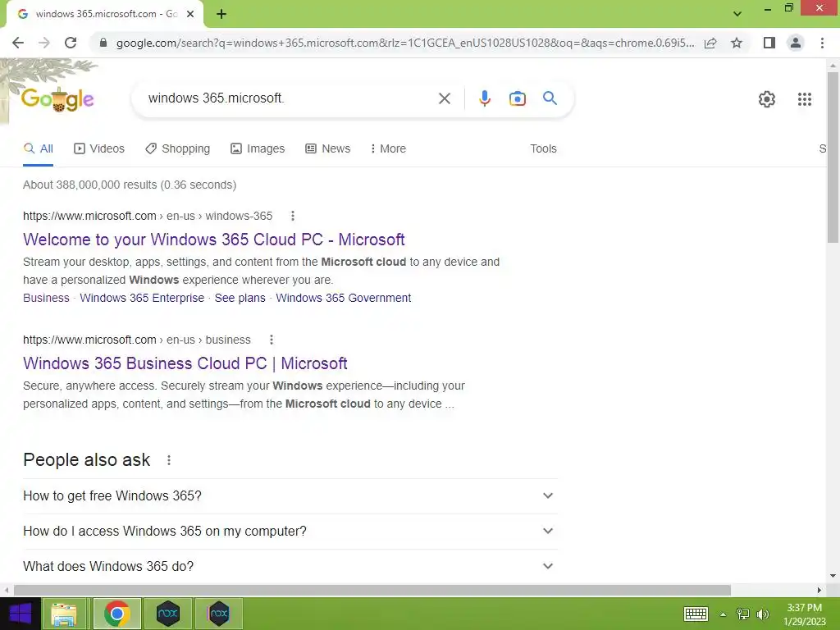This screenshot has height=630, width=840.
Task: Open the Google apps grid
Action: (x=804, y=99)
